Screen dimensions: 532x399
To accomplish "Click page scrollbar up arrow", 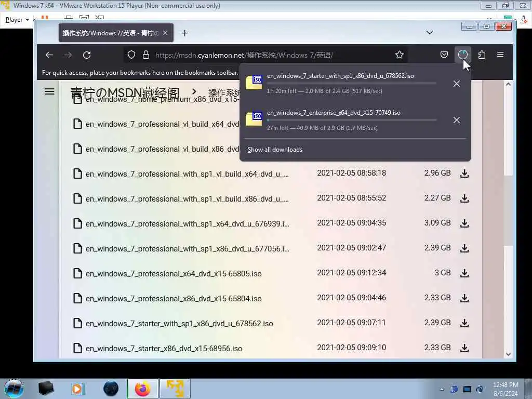I will (x=508, y=84).
